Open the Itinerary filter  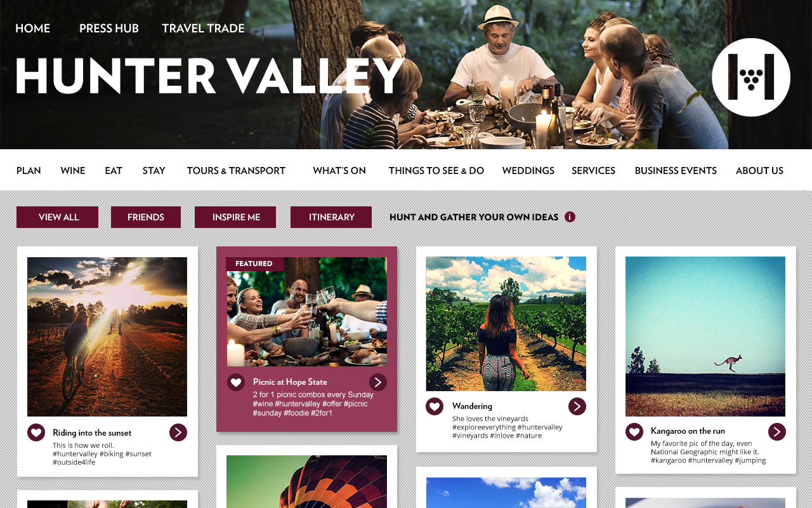click(x=331, y=217)
